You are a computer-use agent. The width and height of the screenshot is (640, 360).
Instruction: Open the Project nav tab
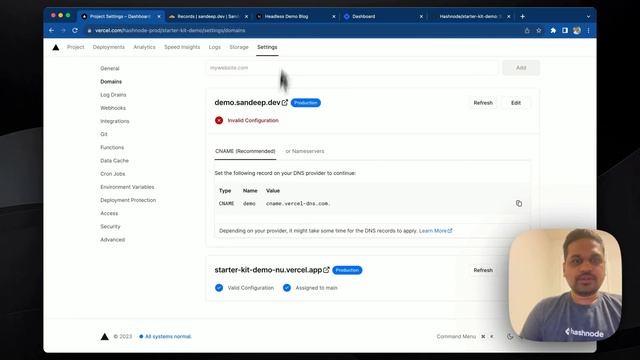[x=76, y=47]
